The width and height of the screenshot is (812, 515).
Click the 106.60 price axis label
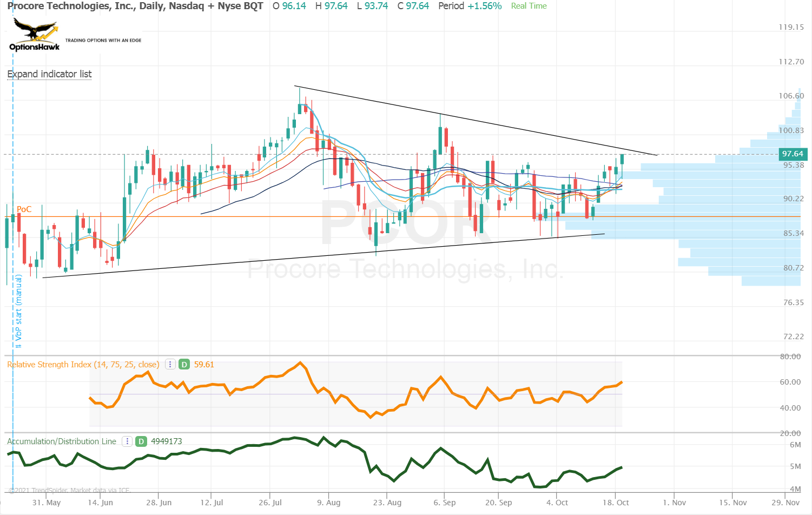click(x=791, y=96)
